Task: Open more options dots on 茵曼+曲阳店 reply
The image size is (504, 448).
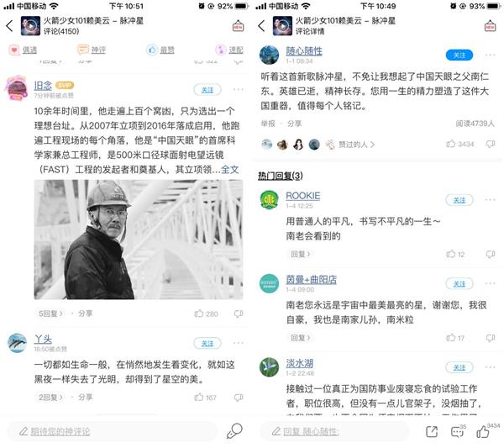Action: [x=491, y=283]
